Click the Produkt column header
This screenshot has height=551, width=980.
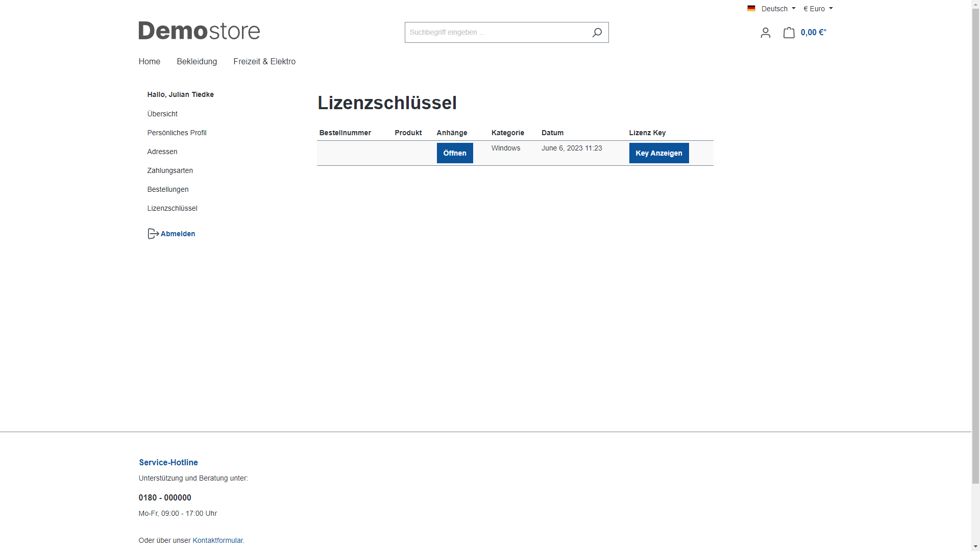coord(408,133)
